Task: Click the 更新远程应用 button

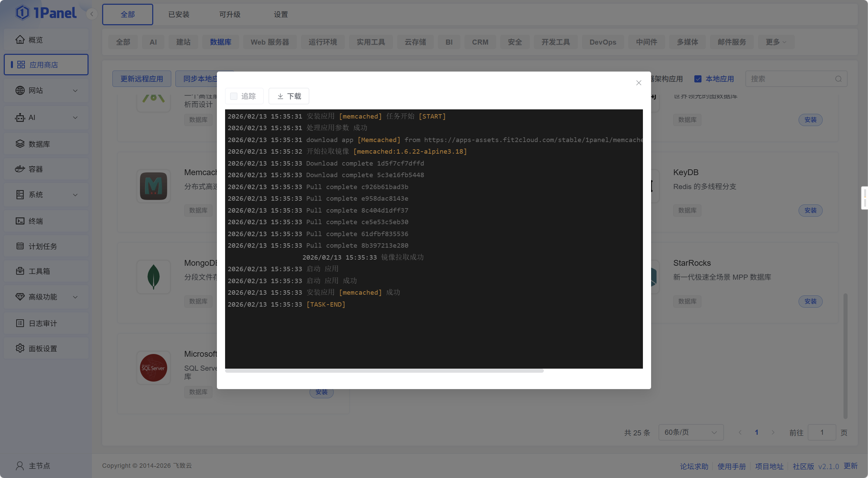Action: tap(142, 79)
